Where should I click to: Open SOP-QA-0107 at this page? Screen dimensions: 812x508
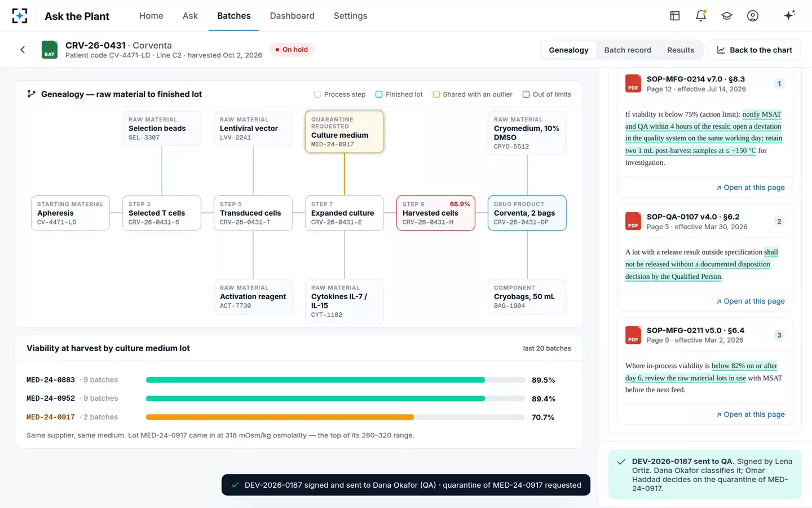750,301
